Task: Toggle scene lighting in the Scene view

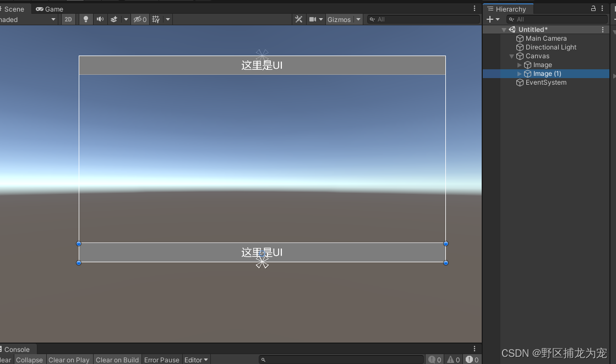Action: 86,19
